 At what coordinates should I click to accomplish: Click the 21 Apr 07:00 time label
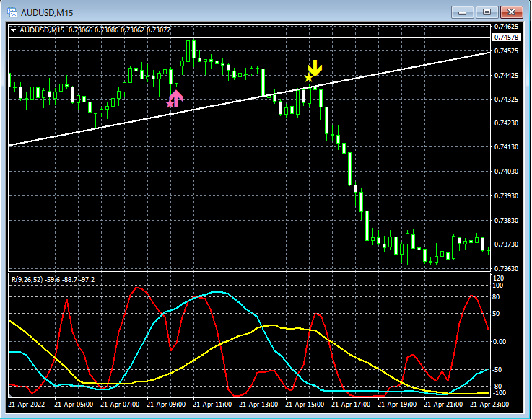[x=120, y=405]
